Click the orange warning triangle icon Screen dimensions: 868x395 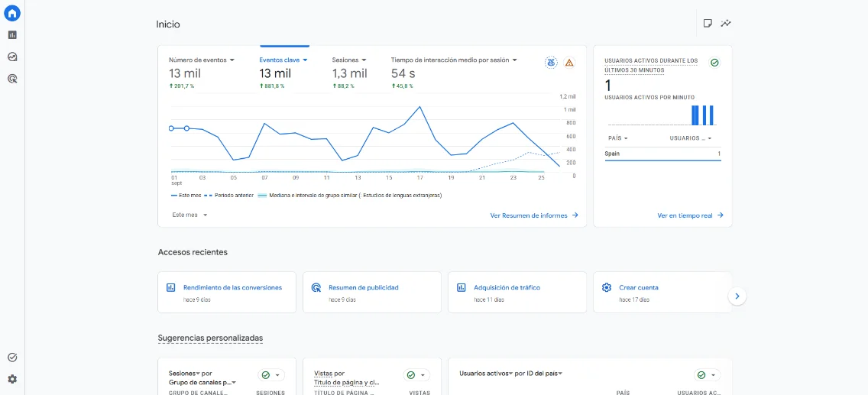[569, 63]
